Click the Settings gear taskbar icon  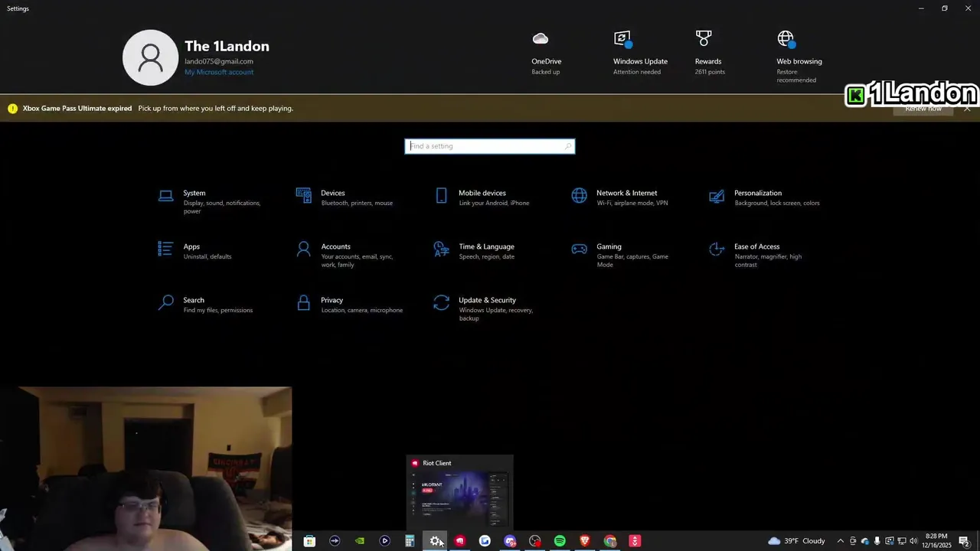pos(435,541)
